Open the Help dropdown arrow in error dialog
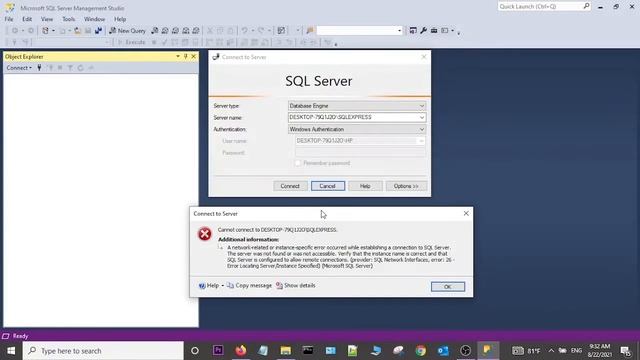The image size is (640, 360). pyautogui.click(x=222, y=286)
